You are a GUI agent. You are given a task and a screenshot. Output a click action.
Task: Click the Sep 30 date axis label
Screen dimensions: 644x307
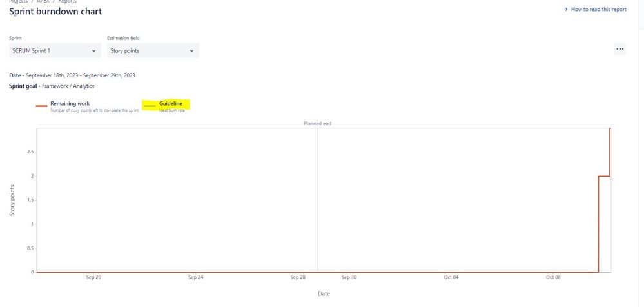click(x=349, y=277)
